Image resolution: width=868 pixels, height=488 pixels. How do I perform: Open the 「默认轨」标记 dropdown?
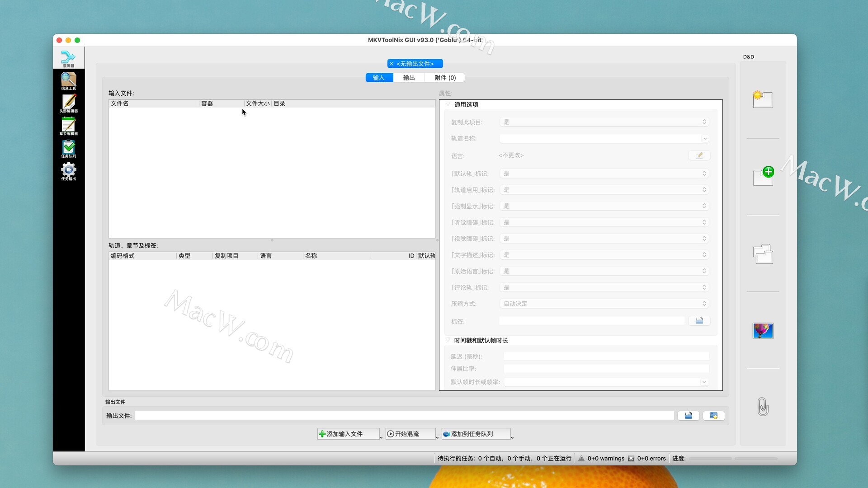604,174
